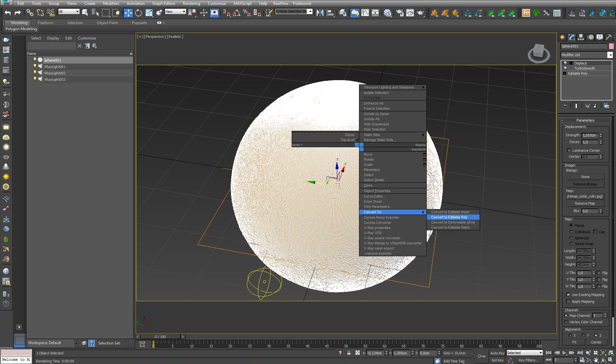
Task: Open the Modifier List dropdown
Action: click(587, 55)
